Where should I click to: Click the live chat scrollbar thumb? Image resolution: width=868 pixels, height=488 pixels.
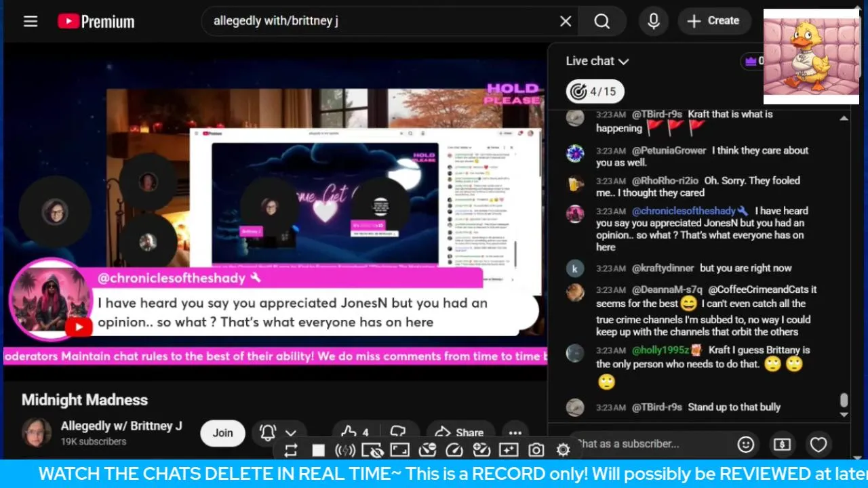(x=844, y=401)
